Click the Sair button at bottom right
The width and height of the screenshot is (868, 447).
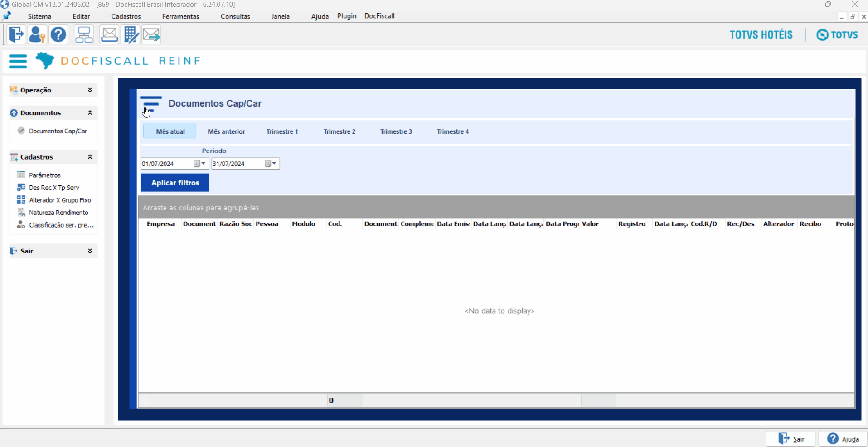pos(790,439)
